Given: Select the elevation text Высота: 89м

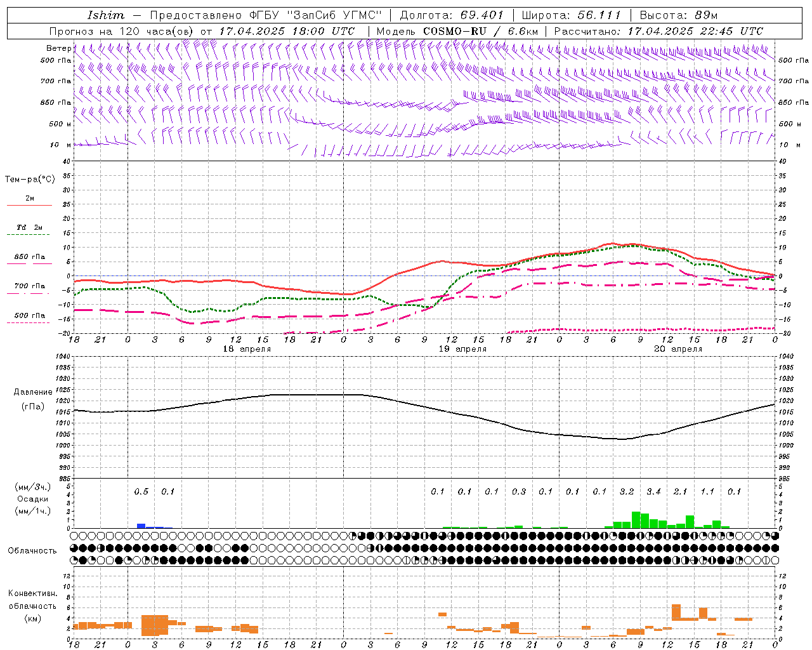Looking at the screenshot, I should pyautogui.click(x=679, y=15).
